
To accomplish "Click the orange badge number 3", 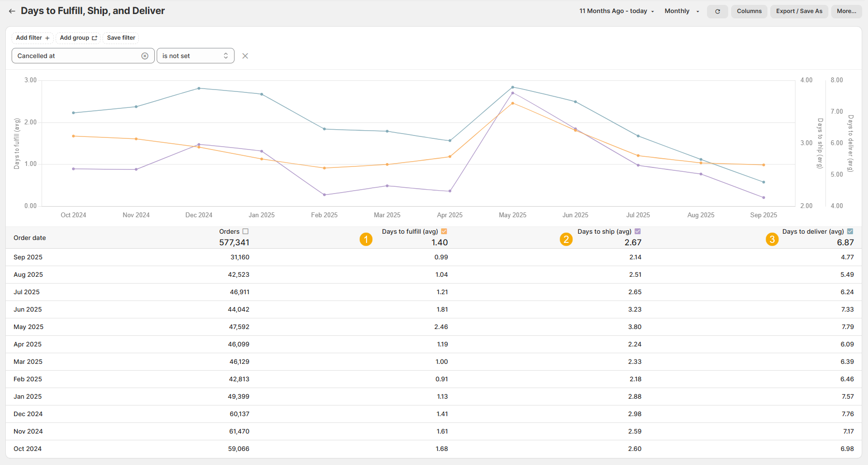I will click(772, 239).
